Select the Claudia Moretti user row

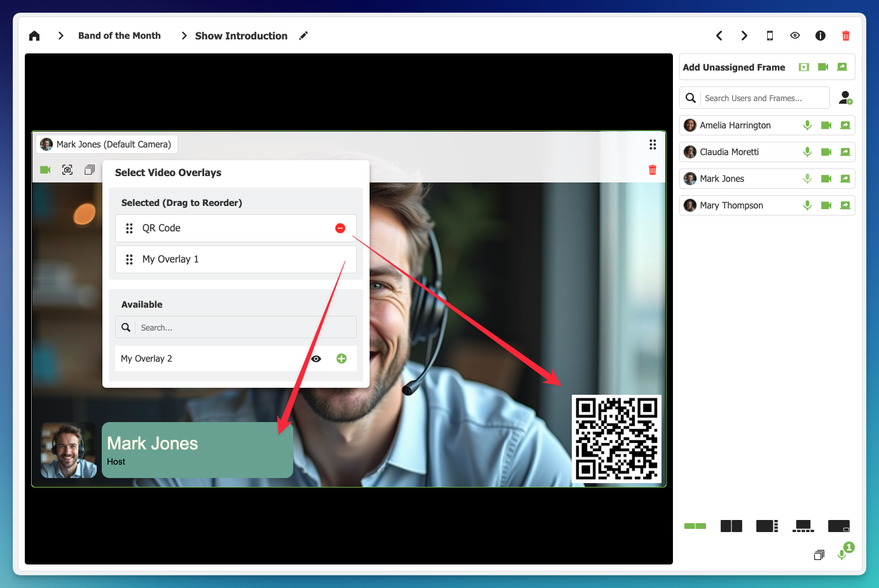pyautogui.click(x=767, y=152)
